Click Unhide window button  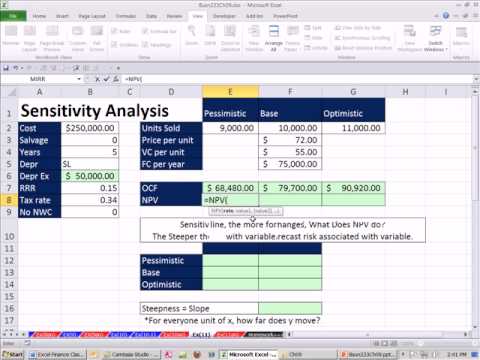click(x=316, y=48)
